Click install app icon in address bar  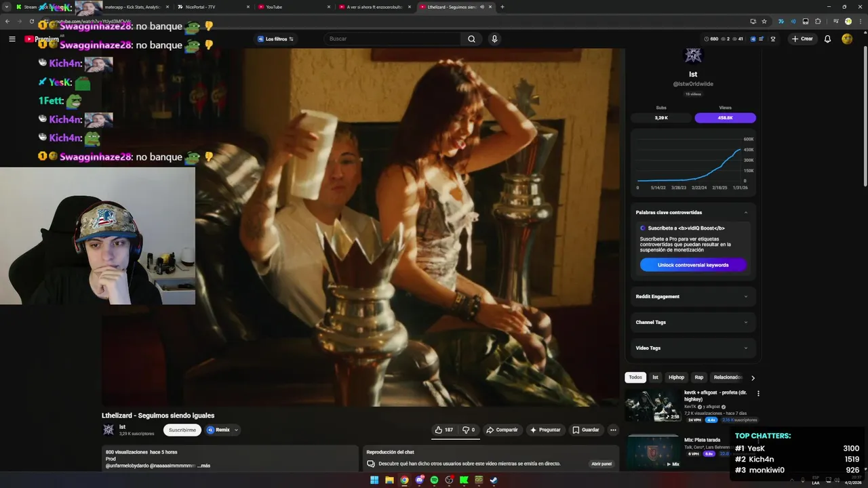point(753,21)
